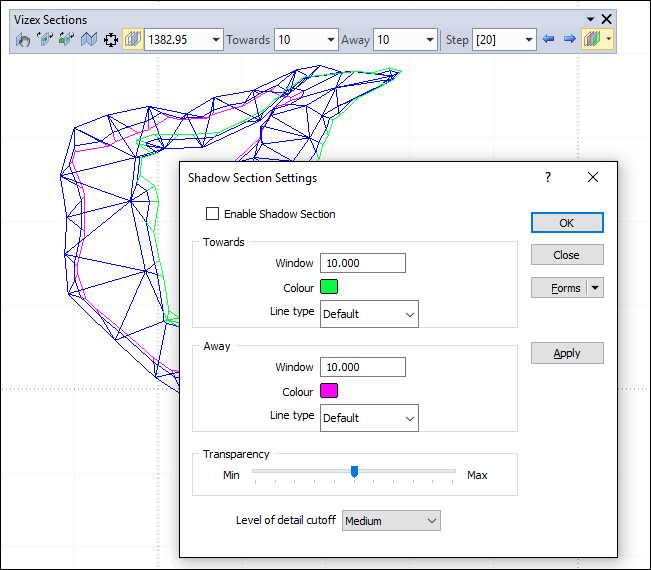Open Vizex Sections toolbar options arrow
Image resolution: width=651 pixels, height=570 pixels.
590,19
